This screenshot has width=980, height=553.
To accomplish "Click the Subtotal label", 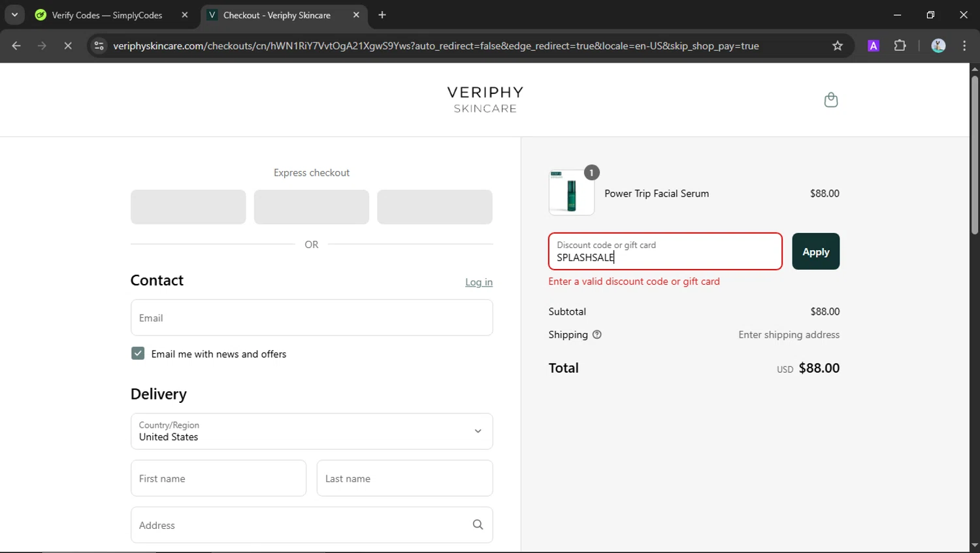I will click(x=567, y=311).
